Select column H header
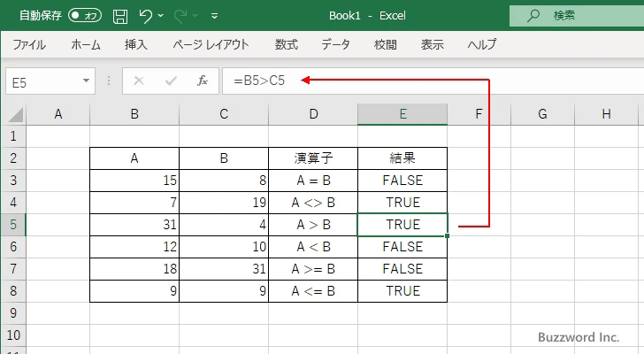This screenshot has width=644, height=354. tap(607, 114)
